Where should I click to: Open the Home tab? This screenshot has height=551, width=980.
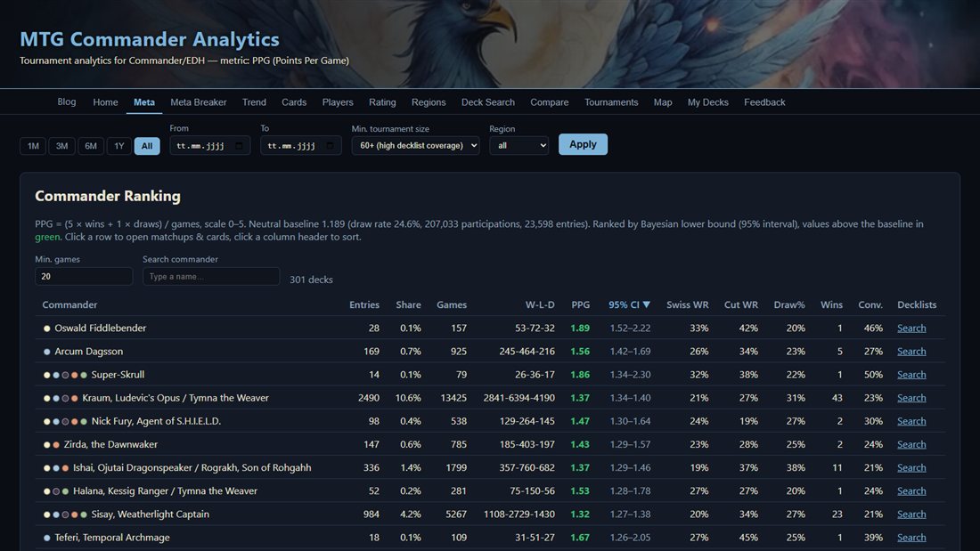pyautogui.click(x=106, y=101)
